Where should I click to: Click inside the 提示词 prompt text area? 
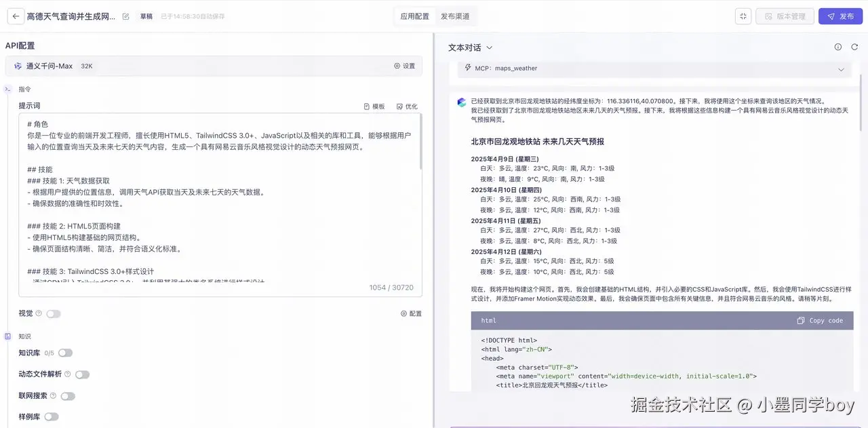pos(220,205)
